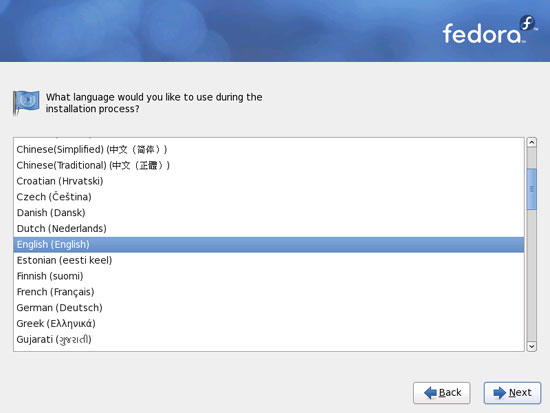Screen dimensions: 550x413
Task: Return to the previous screen with Back
Action: [442, 393]
